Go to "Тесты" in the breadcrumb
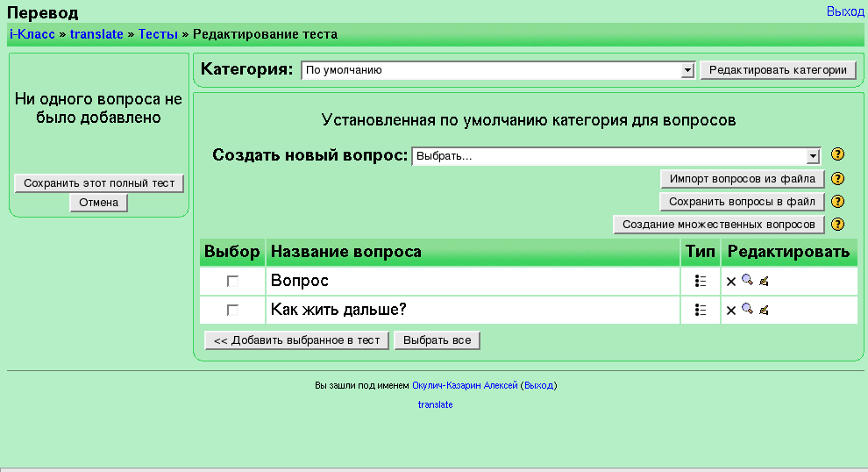Screen dimensions: 868x472 coord(158,34)
